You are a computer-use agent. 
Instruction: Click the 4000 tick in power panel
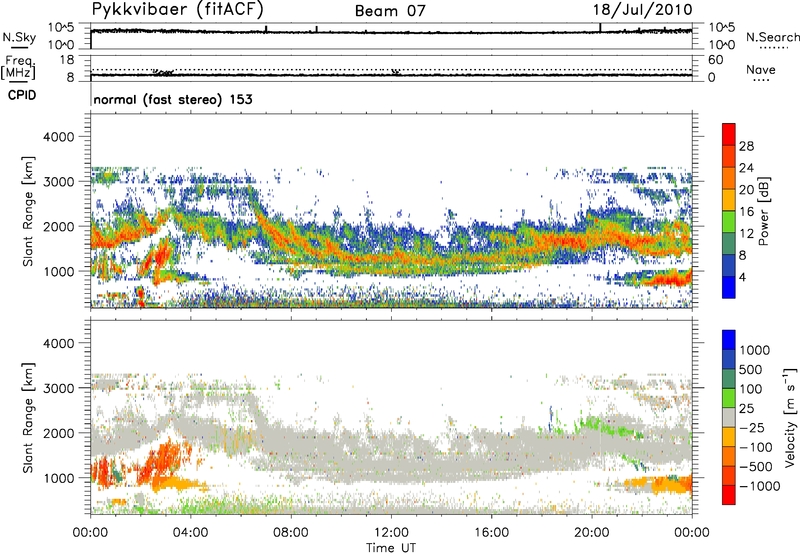(58, 137)
